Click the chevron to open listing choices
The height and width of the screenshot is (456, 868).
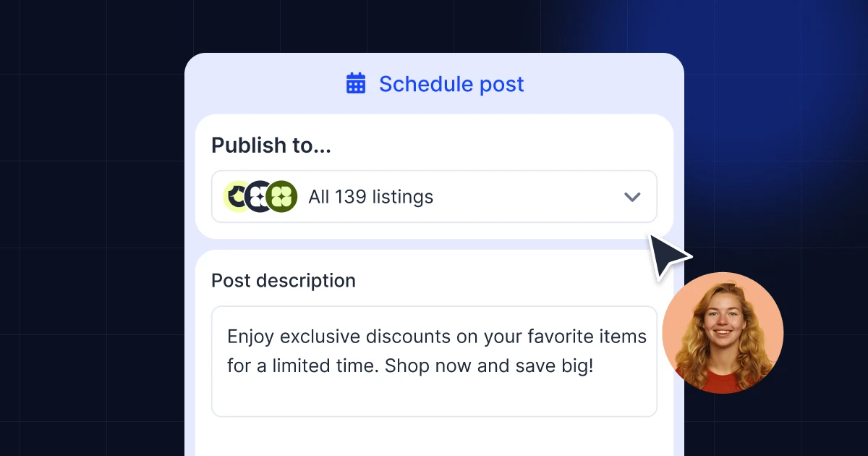coord(631,196)
